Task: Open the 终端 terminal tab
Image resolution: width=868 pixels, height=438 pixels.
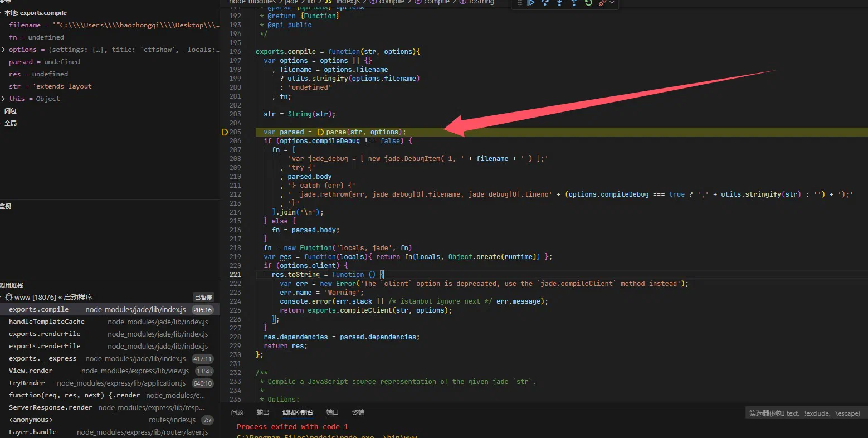Action: point(358,412)
